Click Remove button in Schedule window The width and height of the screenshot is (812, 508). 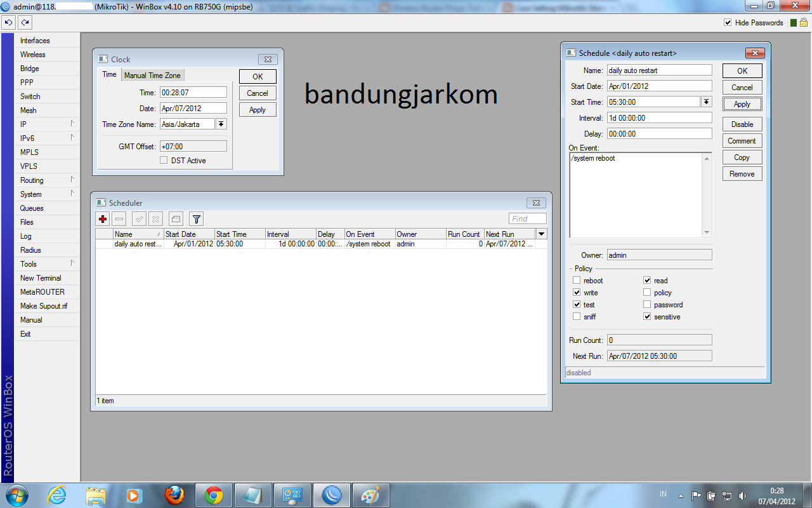coord(742,174)
